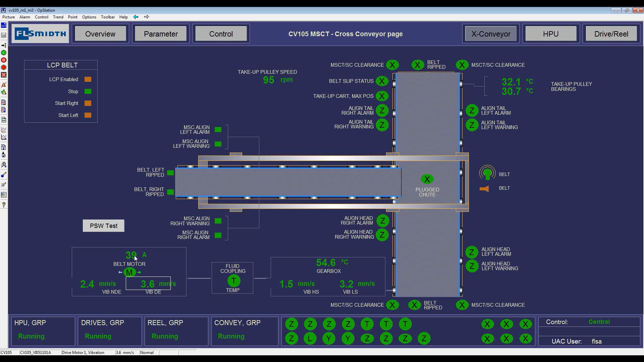The image size is (644, 362).
Task: Click the arrow-with-dots icon in left toolbar
Action: click(x=4, y=45)
